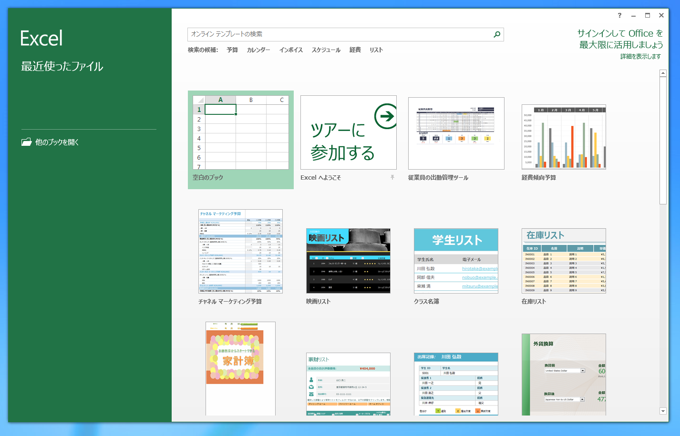Select suggested search カレンダー
The width and height of the screenshot is (680, 436).
click(x=258, y=50)
